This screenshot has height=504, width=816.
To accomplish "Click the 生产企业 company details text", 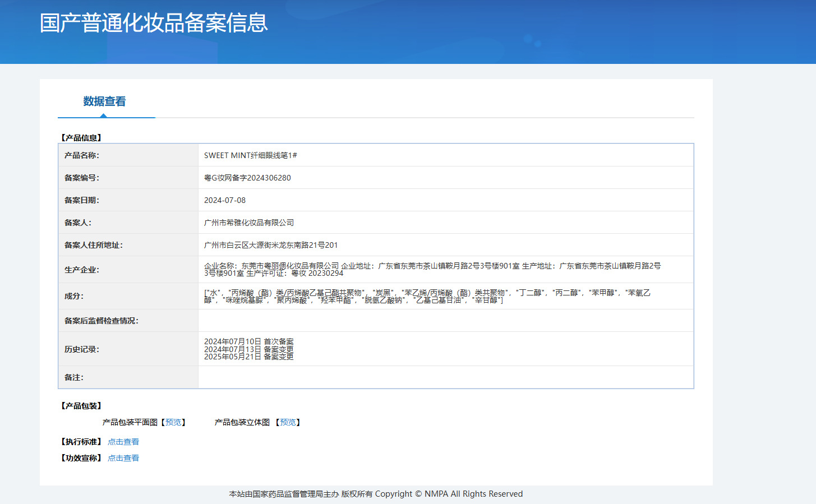I will pos(432,270).
